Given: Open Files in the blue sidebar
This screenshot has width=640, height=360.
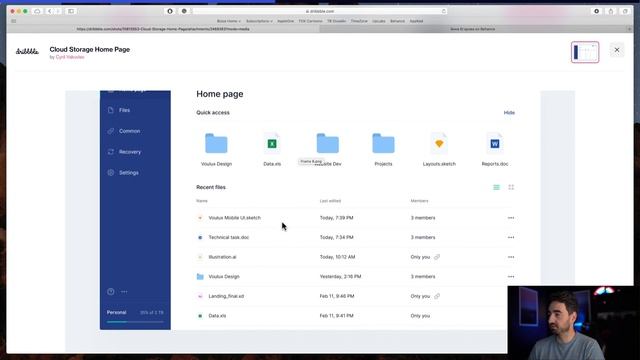Looking at the screenshot, I should pyautogui.click(x=124, y=110).
